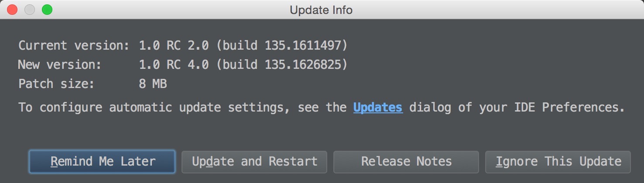Follow the Updates hyperlink

tap(378, 107)
